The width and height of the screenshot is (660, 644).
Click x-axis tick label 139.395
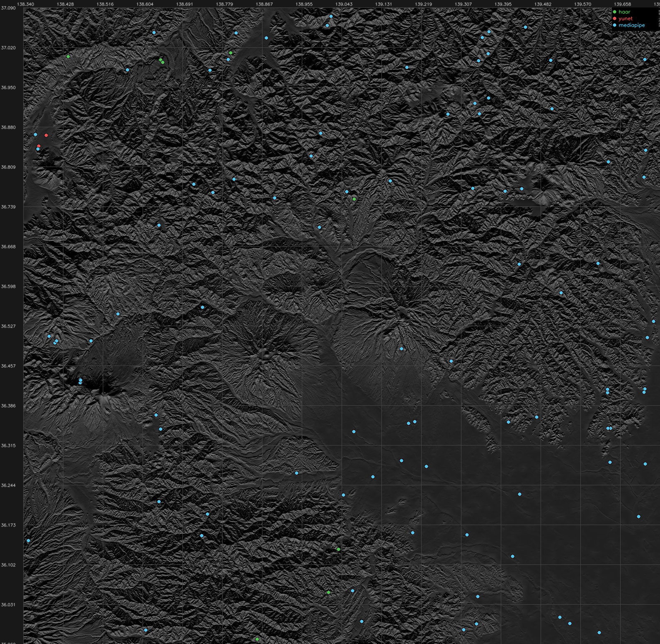point(503,4)
